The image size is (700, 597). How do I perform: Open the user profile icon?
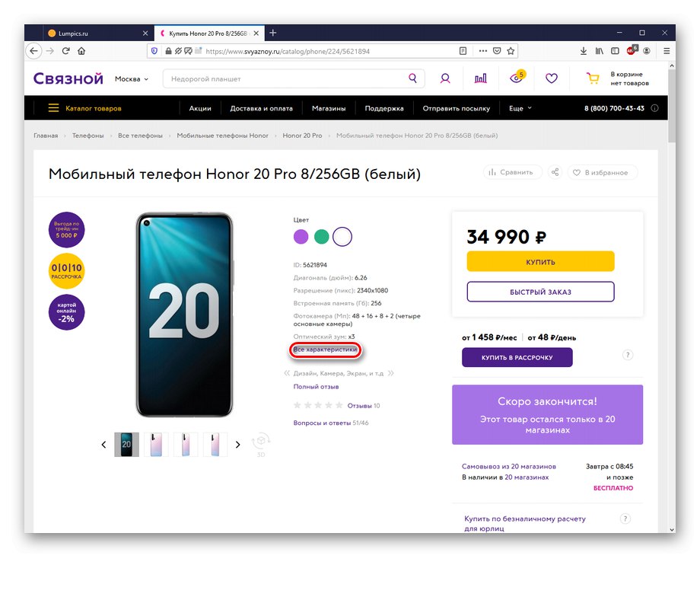(445, 78)
